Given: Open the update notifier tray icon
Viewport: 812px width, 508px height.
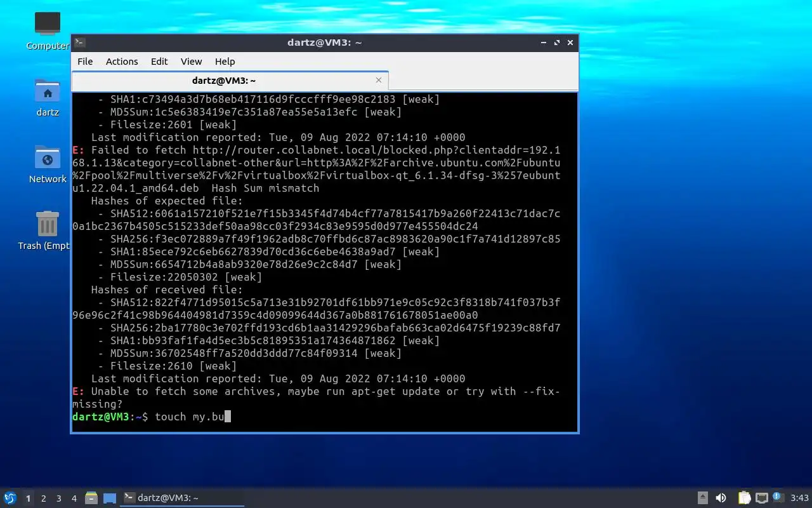Looking at the screenshot, I should 778,498.
